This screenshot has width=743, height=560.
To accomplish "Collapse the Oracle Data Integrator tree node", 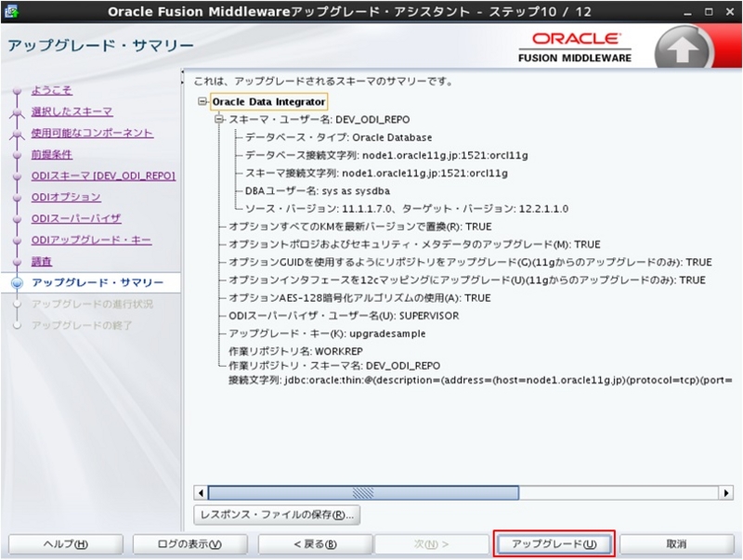I will pyautogui.click(x=202, y=101).
